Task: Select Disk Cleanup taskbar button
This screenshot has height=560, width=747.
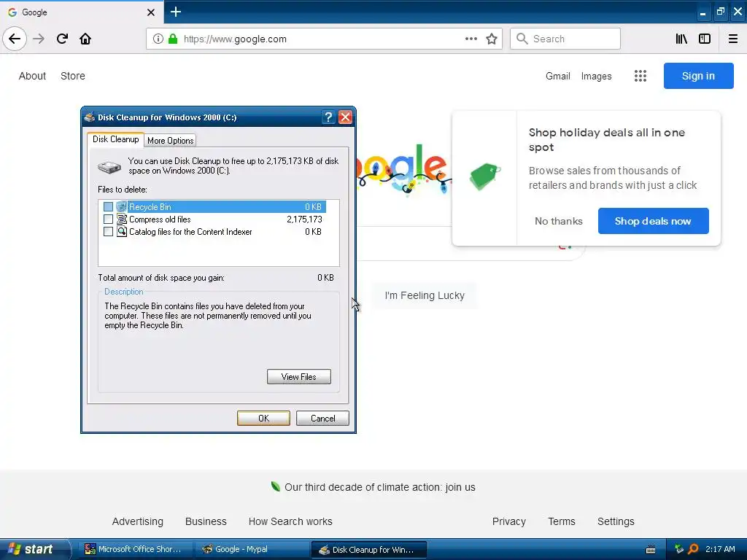Action: coord(368,550)
